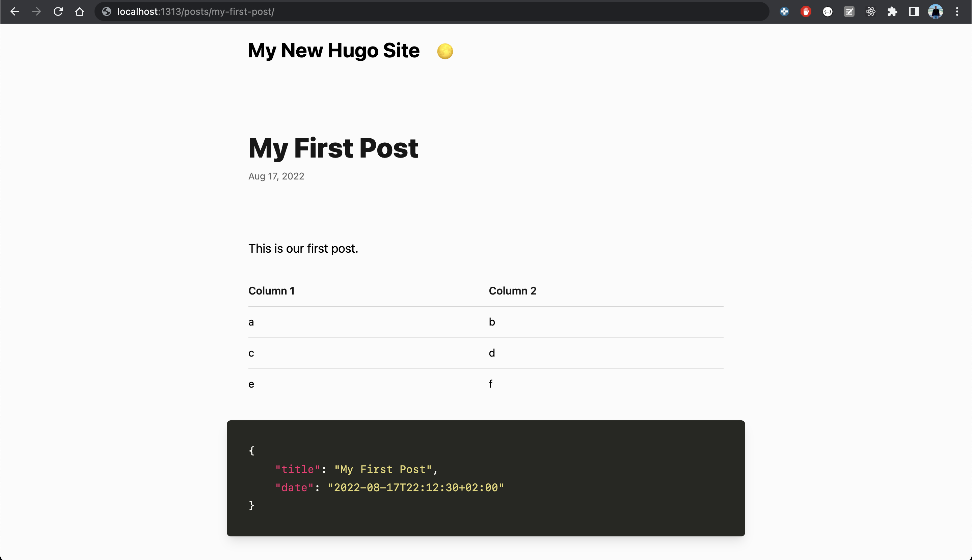The width and height of the screenshot is (972, 560).
Task: Click the forward navigation arrow
Action: [36, 11]
